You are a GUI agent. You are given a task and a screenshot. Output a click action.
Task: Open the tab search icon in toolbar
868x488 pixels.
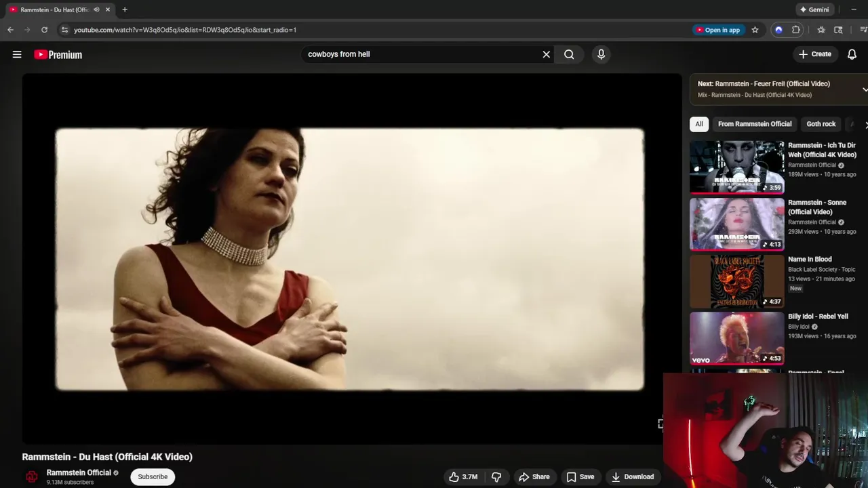[x=838, y=30]
